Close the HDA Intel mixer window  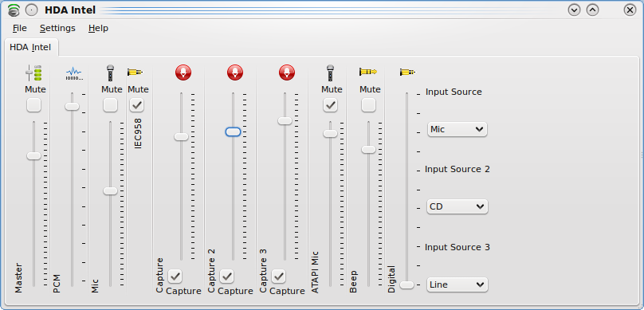coord(630,10)
